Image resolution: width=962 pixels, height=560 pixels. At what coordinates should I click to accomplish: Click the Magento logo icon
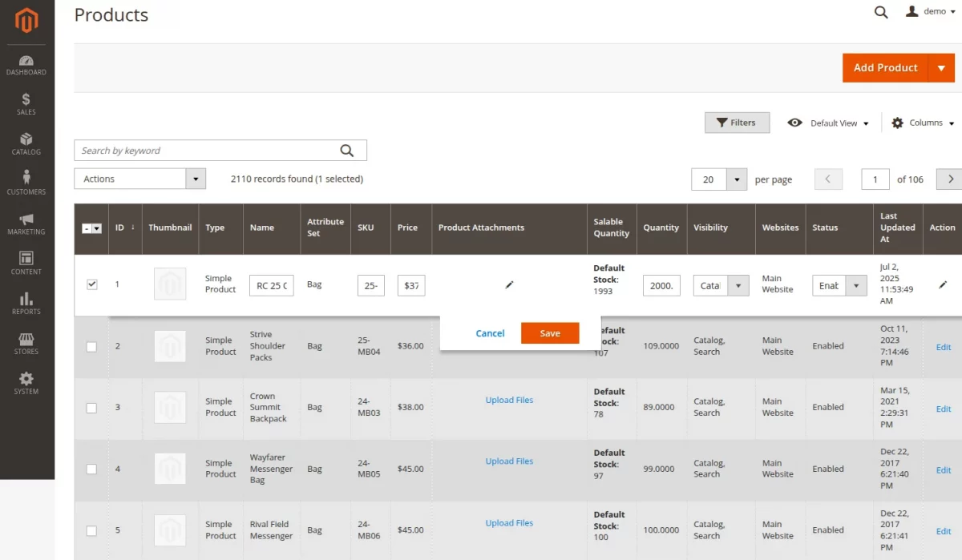pyautogui.click(x=26, y=22)
